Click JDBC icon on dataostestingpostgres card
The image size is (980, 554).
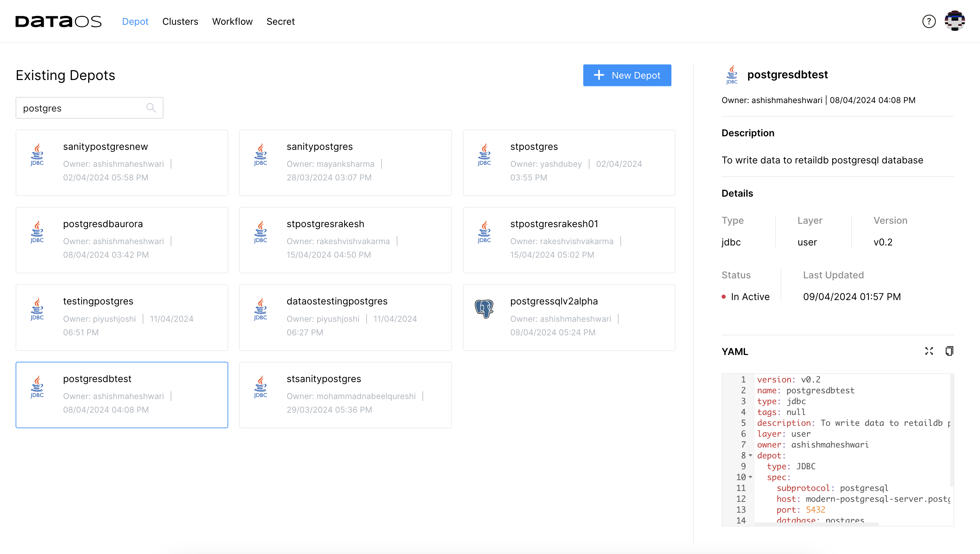click(260, 309)
